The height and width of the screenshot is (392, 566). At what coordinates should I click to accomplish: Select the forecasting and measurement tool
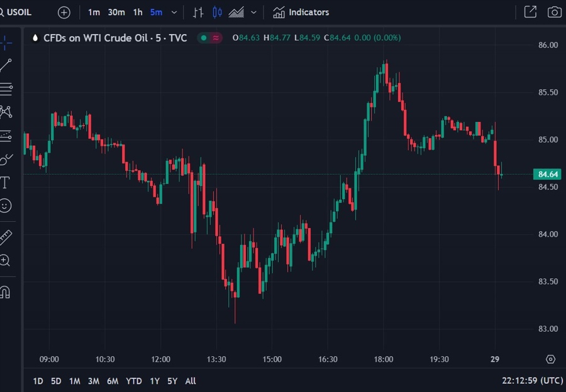click(x=6, y=136)
